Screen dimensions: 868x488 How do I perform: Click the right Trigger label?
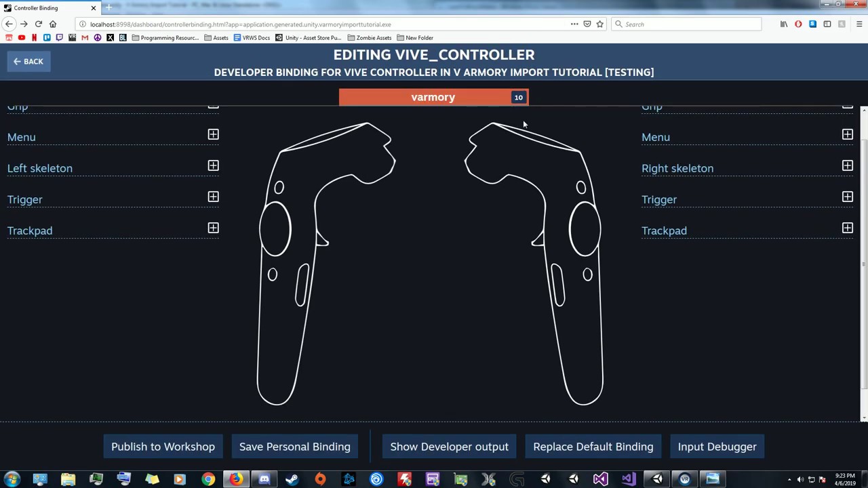[659, 199]
